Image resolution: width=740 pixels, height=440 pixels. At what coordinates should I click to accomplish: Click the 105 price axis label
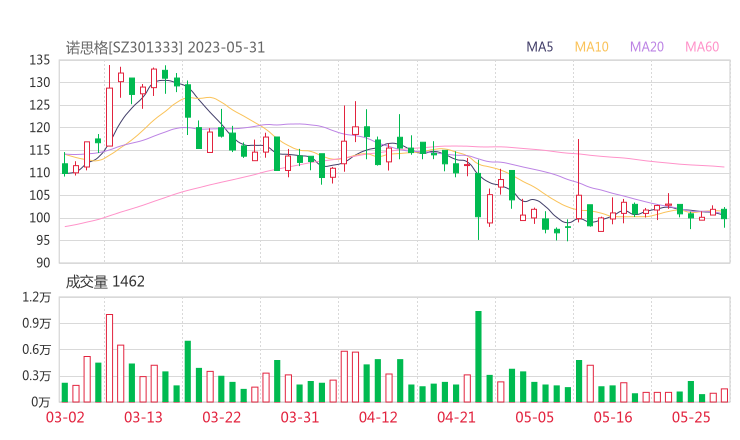40,195
